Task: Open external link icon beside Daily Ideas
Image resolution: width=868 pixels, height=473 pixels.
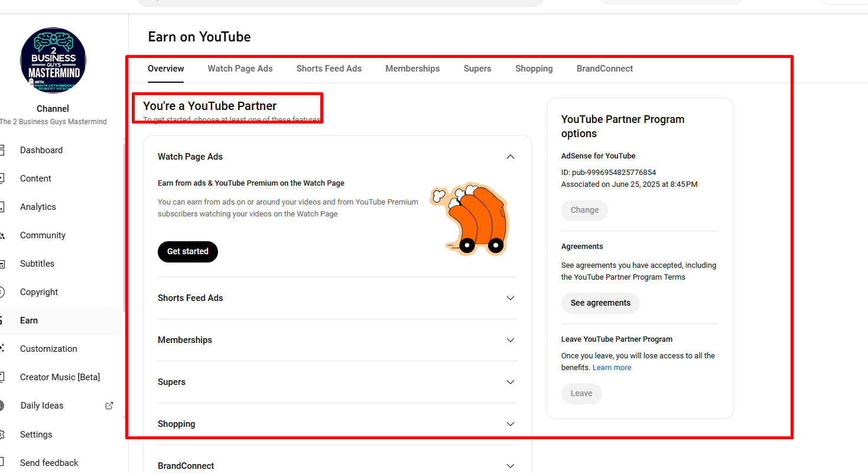Action: coord(109,406)
